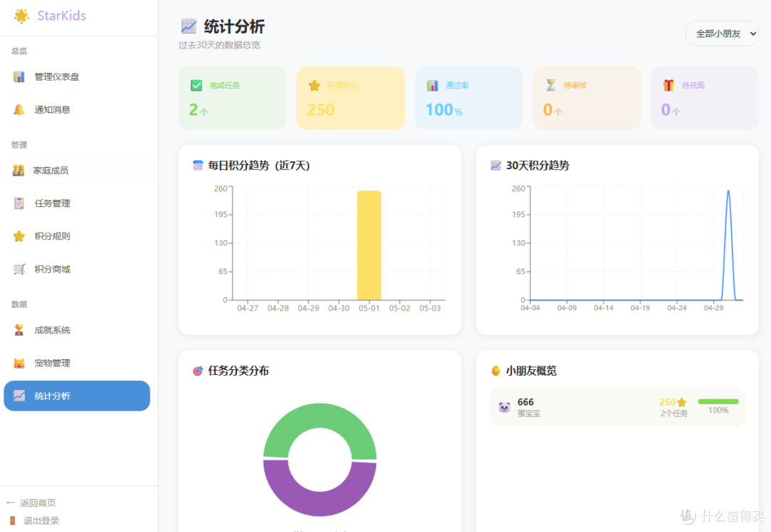Click the panda avatar of child 666

[x=505, y=408]
